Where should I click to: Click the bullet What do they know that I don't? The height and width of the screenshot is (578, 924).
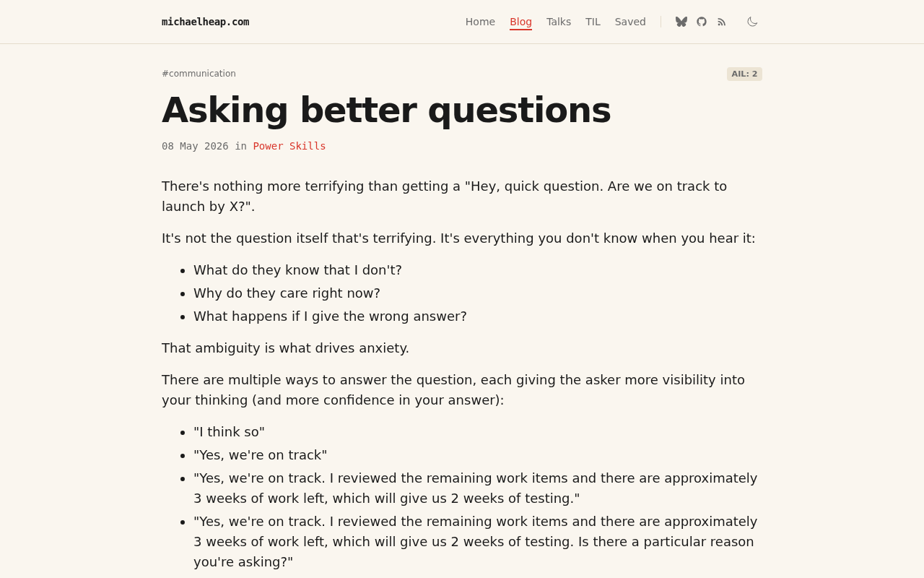pos(297,270)
